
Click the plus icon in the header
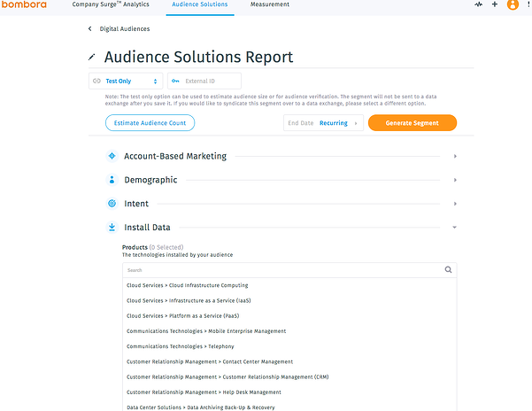[x=495, y=4]
